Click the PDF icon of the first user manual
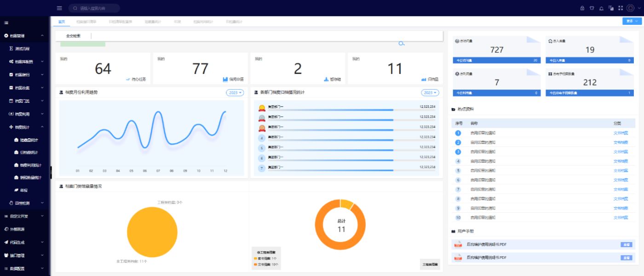644x276 pixels. [x=458, y=244]
